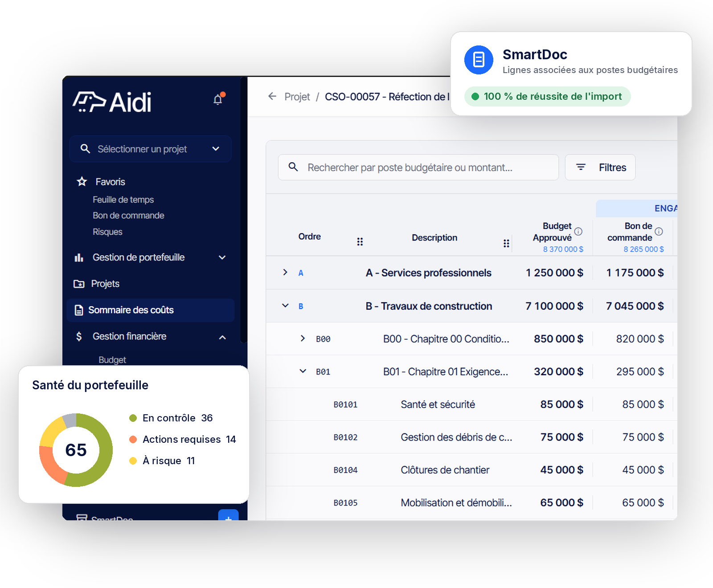
Task: Click the 100 % de réussite de l'import badge
Action: pos(547,96)
